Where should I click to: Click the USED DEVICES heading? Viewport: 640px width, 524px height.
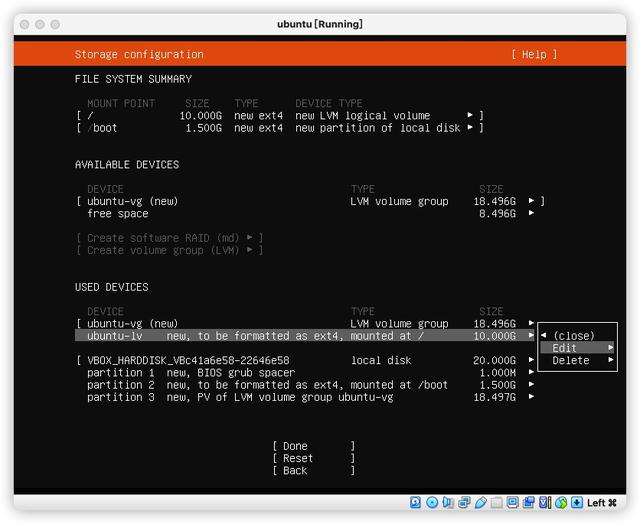(x=111, y=287)
